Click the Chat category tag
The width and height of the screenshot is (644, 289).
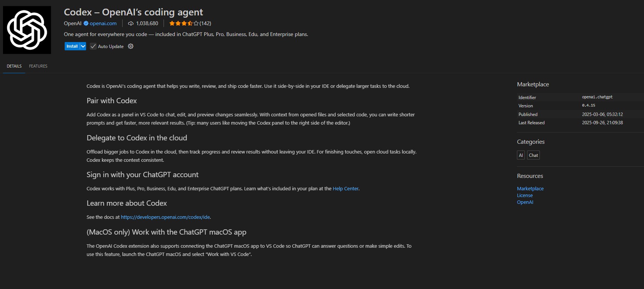click(x=533, y=155)
